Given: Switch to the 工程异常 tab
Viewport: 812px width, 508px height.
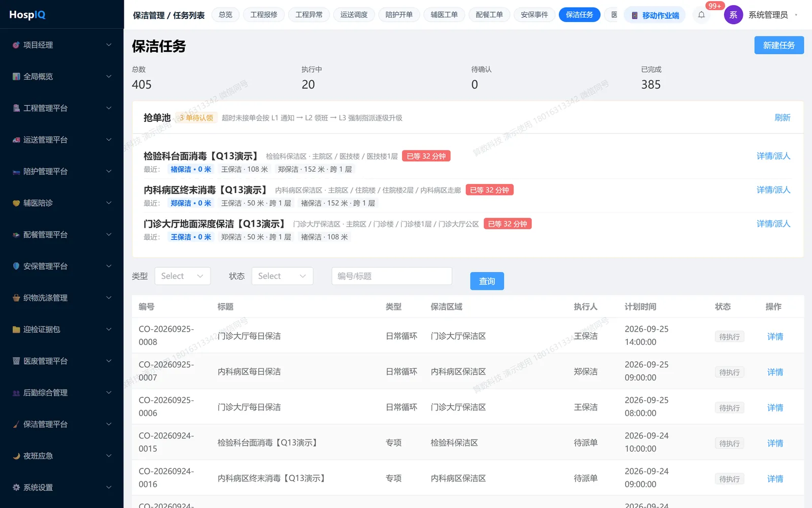Looking at the screenshot, I should (x=309, y=15).
